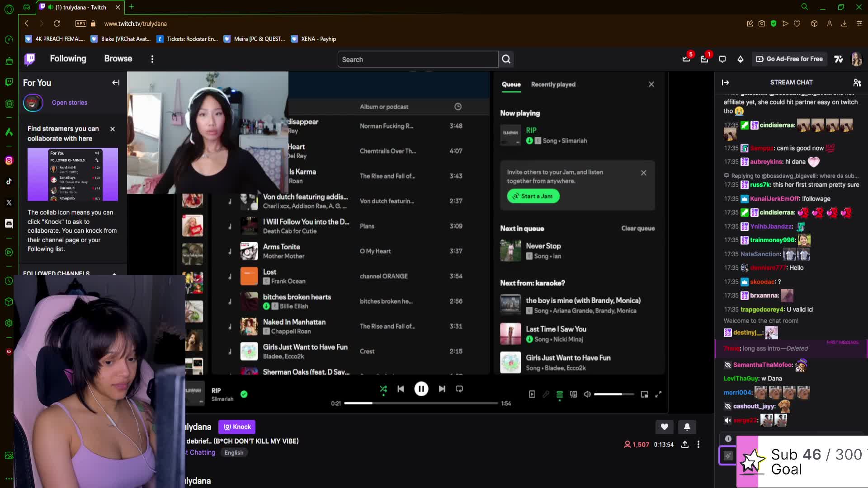
Task: Open stream three-dot options menu
Action: 698,445
